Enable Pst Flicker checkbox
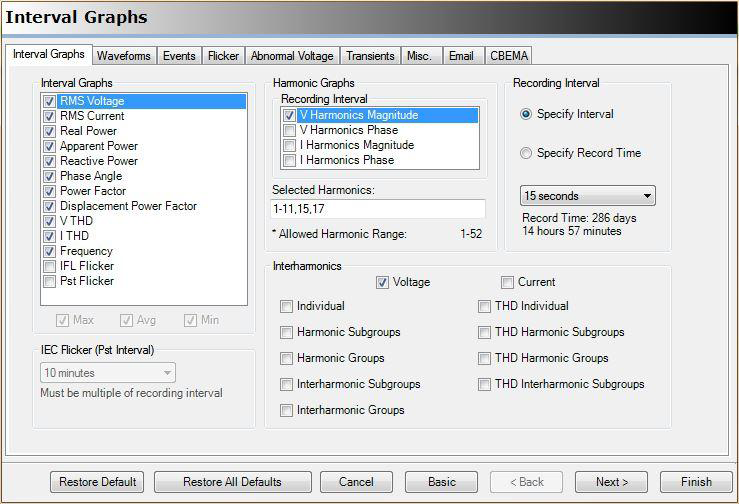Screen dimensions: 739x504 (x=49, y=281)
